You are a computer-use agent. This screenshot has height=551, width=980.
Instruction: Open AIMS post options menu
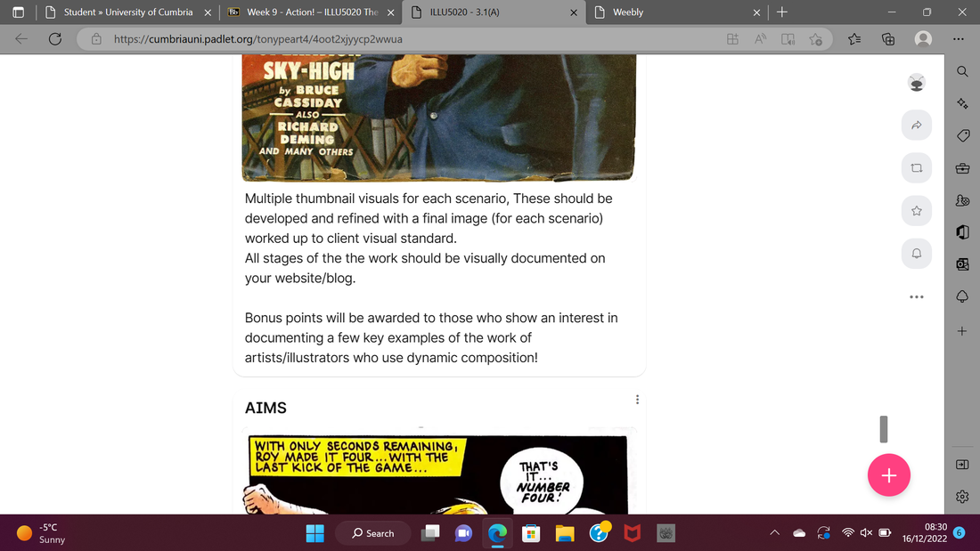click(637, 399)
